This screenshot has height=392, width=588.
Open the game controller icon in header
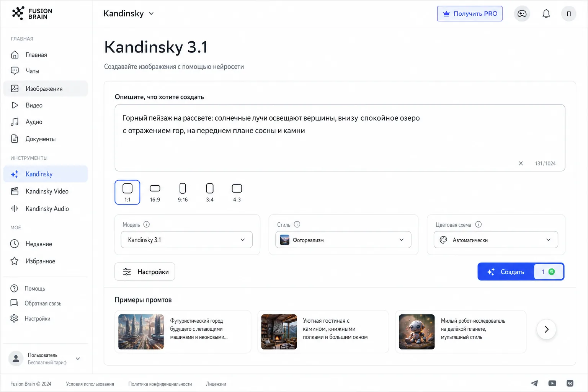tap(522, 14)
